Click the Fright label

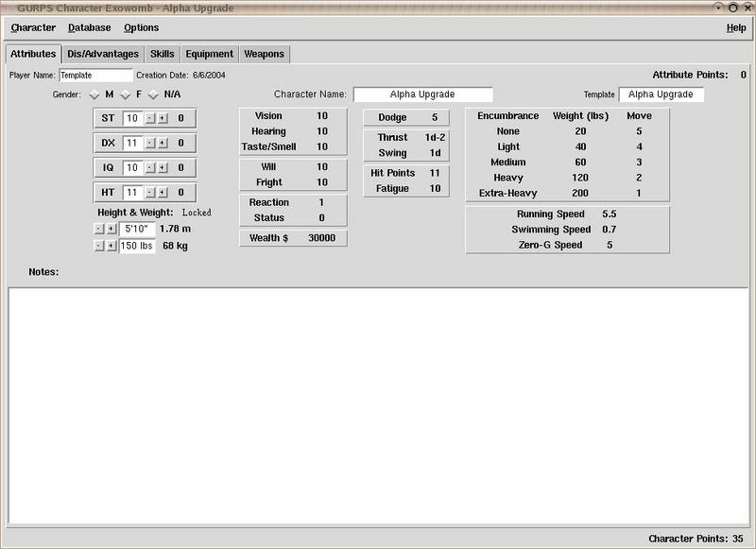coord(269,182)
